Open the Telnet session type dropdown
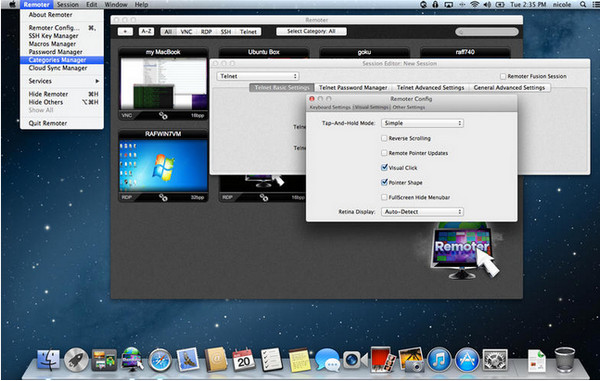This screenshot has height=381, width=600. pos(258,76)
